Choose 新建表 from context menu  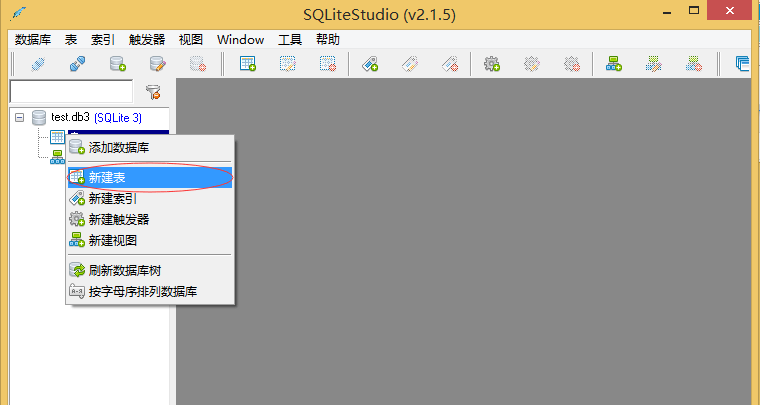pos(150,178)
